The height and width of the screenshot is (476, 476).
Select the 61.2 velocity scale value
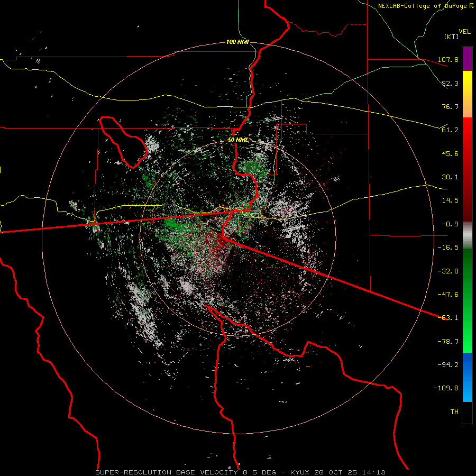(450, 130)
